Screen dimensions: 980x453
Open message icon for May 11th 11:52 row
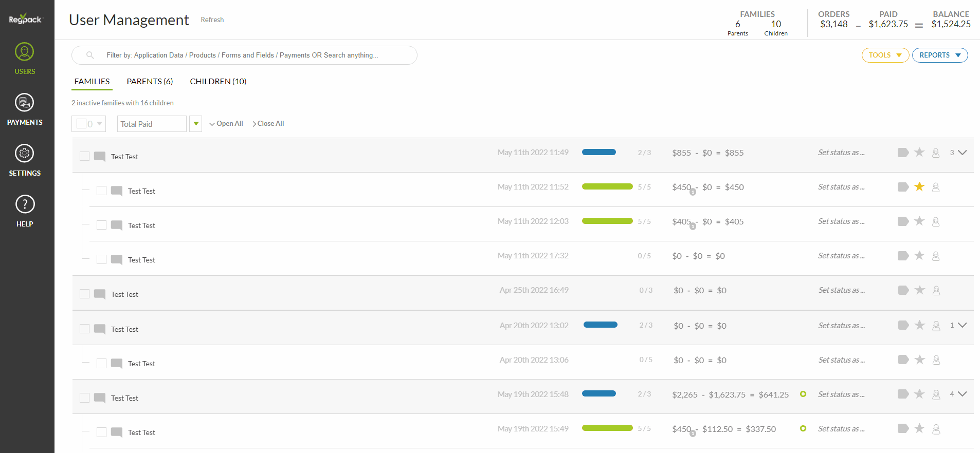point(117,191)
